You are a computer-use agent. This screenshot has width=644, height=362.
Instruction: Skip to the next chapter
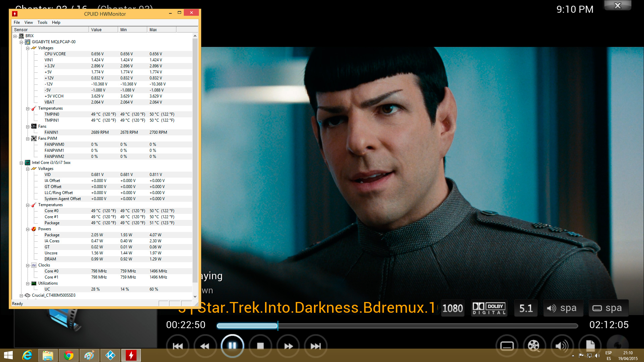(x=315, y=346)
